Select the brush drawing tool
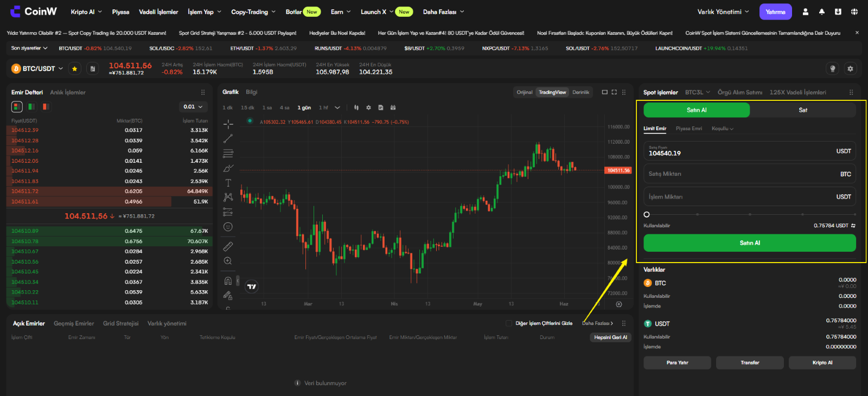The image size is (868, 396). (228, 168)
